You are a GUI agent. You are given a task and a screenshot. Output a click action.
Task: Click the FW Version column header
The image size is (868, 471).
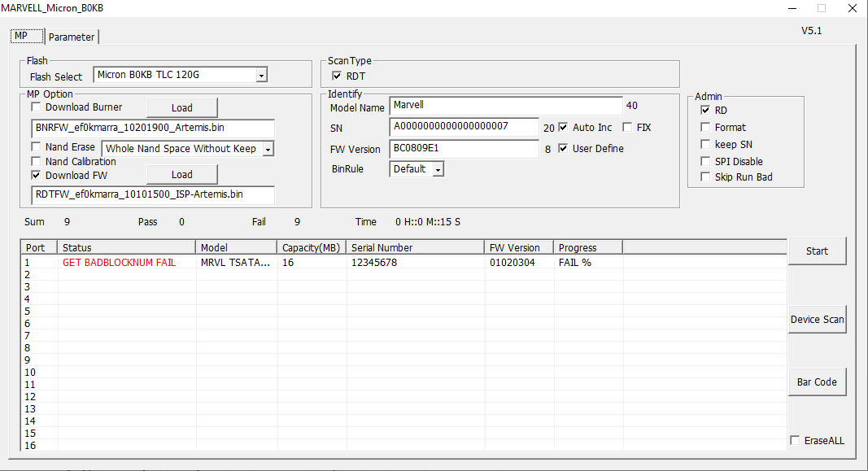point(519,247)
